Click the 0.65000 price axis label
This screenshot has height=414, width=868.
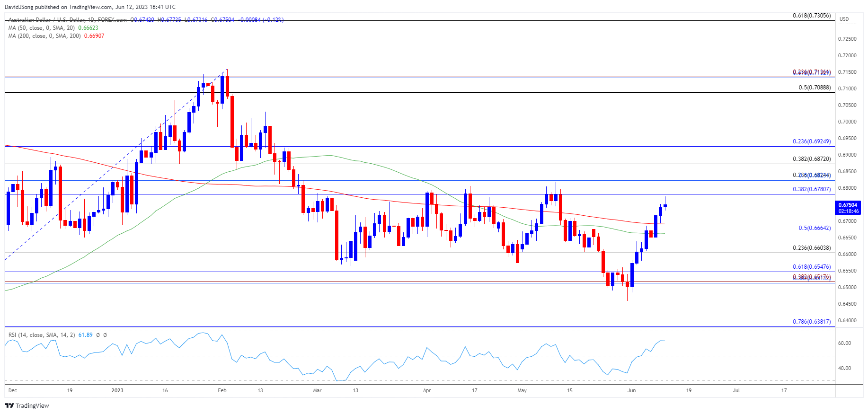click(x=847, y=287)
